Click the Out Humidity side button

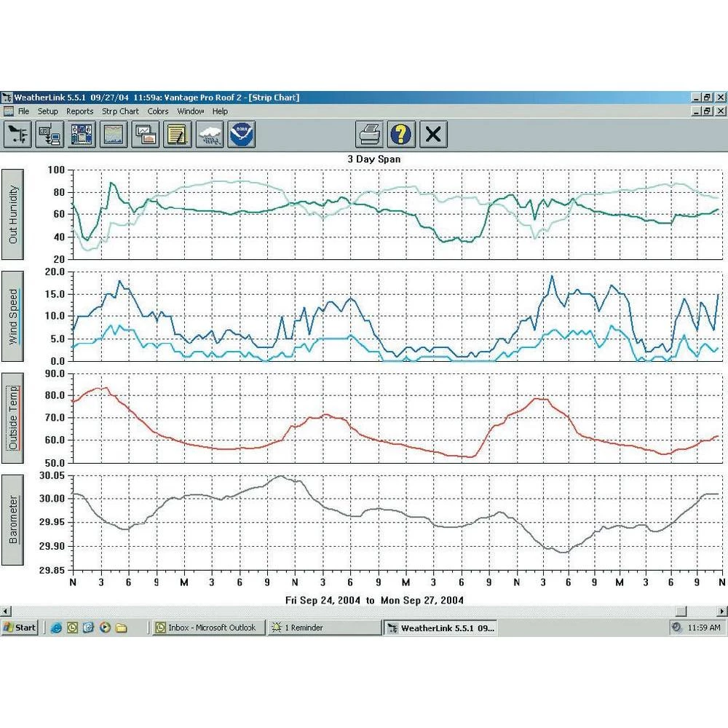[14, 214]
